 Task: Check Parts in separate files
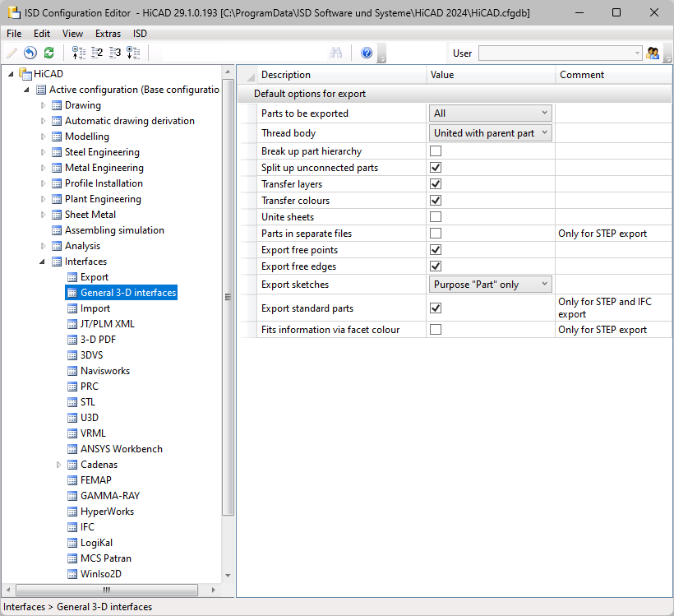[x=436, y=233]
